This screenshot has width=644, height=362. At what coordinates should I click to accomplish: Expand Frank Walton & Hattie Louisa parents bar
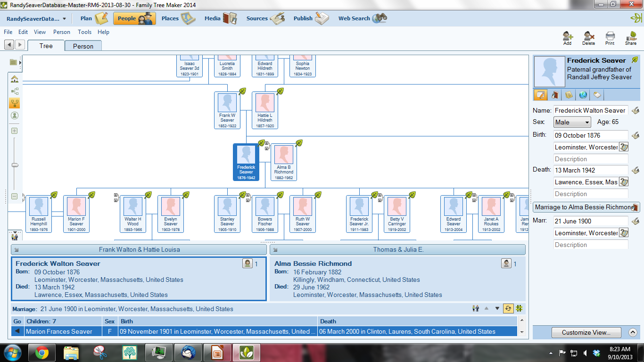139,249
